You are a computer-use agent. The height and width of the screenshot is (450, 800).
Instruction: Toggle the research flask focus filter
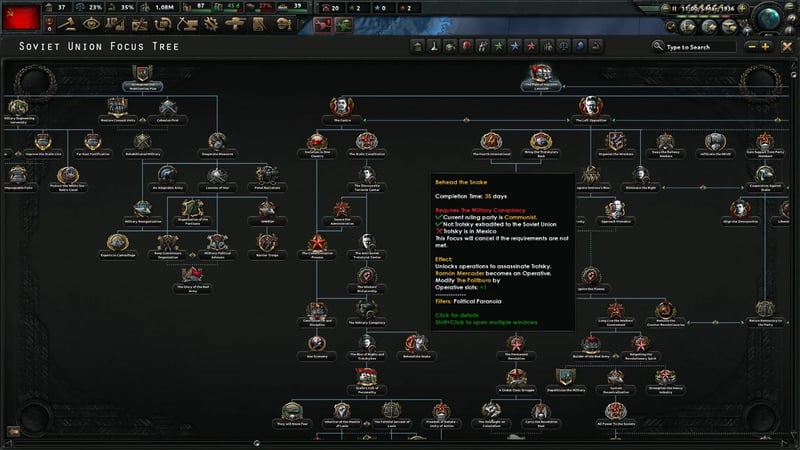tap(434, 46)
